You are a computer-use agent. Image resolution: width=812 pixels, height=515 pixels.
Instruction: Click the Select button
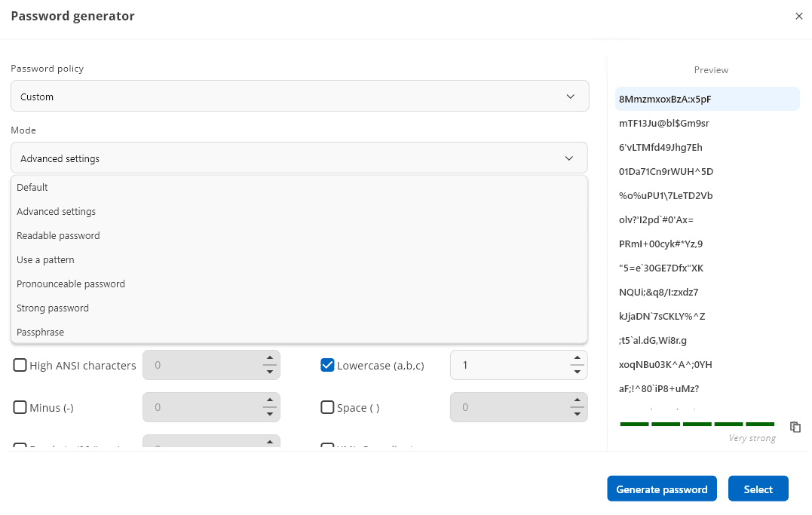point(758,489)
